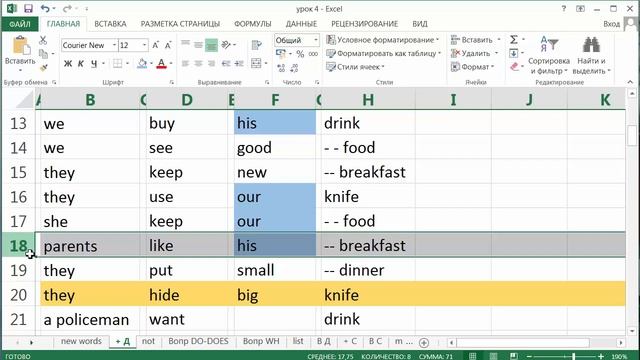Viewport: 640px width, 360px height.
Task: Collapse the ribbon with the chevron
Action: click(x=630, y=82)
